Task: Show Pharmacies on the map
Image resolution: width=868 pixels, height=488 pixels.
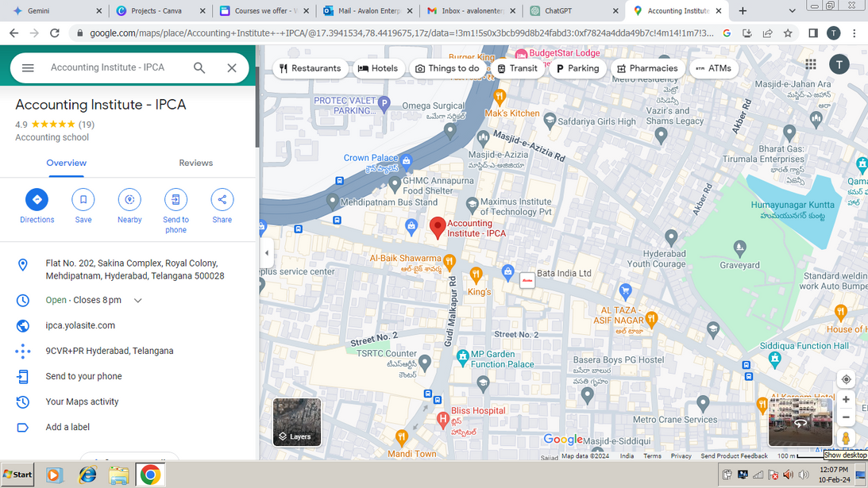Action: (x=647, y=68)
